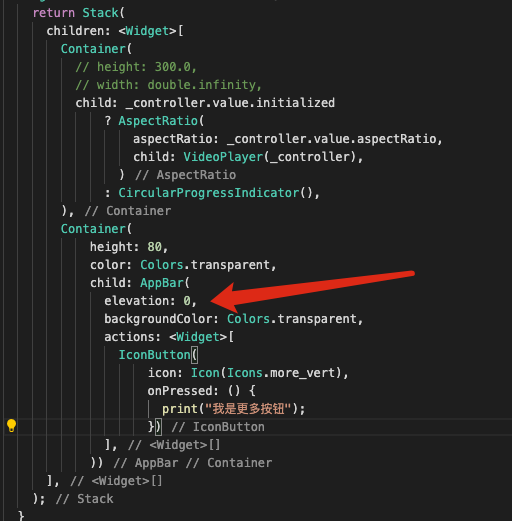Click the comment '// width: double.infinity,'
Screen dimensions: 512x521
point(168,85)
